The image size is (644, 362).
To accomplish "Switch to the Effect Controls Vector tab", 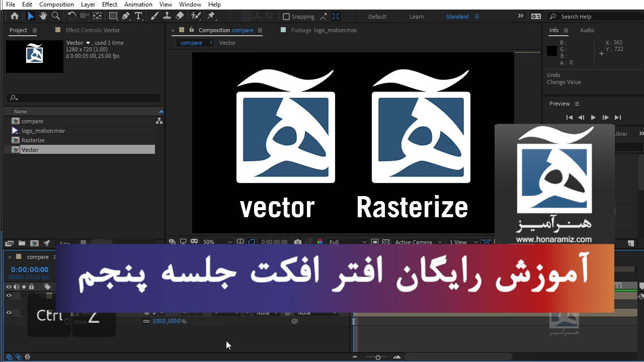I will [x=93, y=30].
